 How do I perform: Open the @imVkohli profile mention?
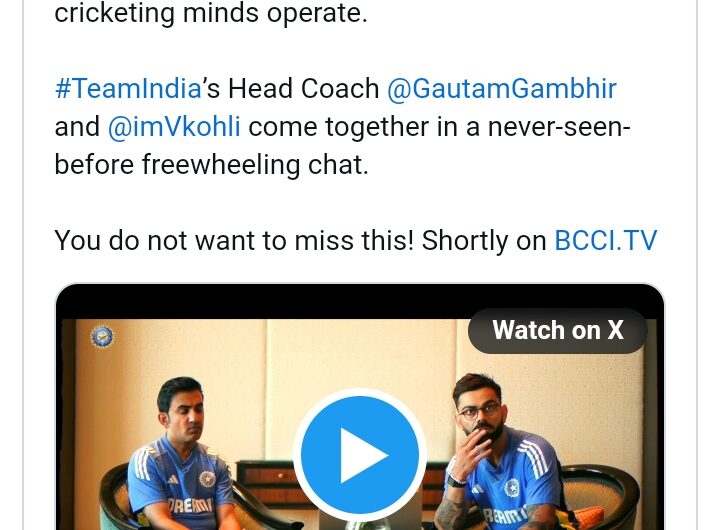(x=174, y=127)
